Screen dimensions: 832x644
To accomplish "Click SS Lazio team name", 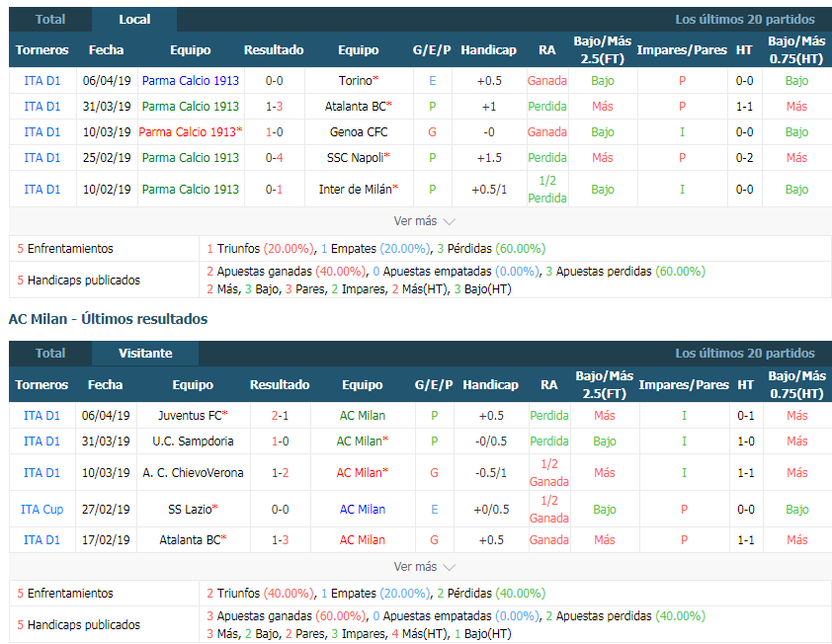I will tap(193, 510).
